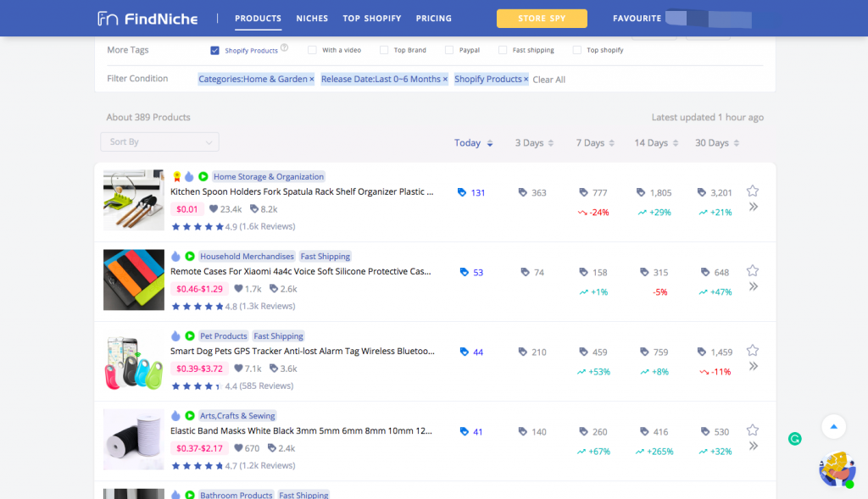Open Smart Dog Pets GPS Tracker title

click(303, 351)
